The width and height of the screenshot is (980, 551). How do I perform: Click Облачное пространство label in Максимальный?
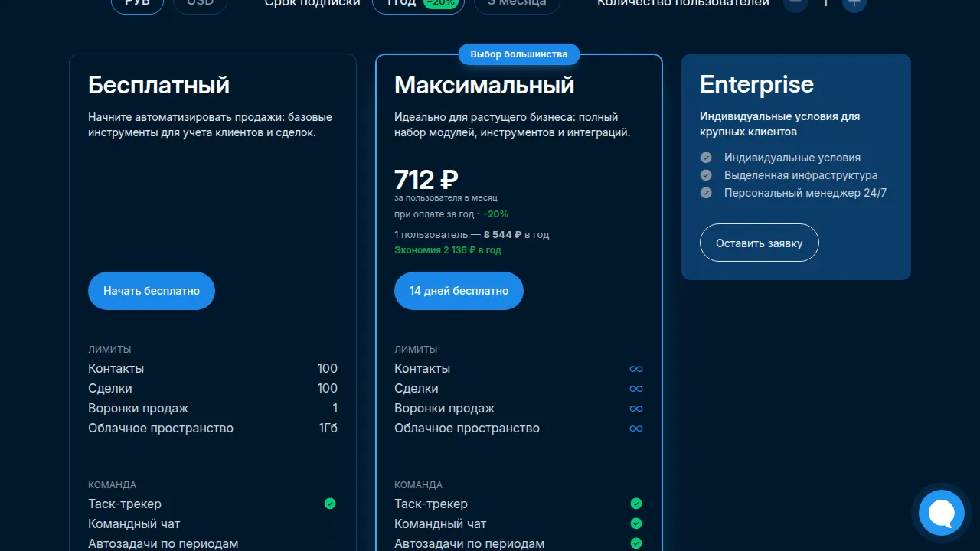tap(467, 429)
